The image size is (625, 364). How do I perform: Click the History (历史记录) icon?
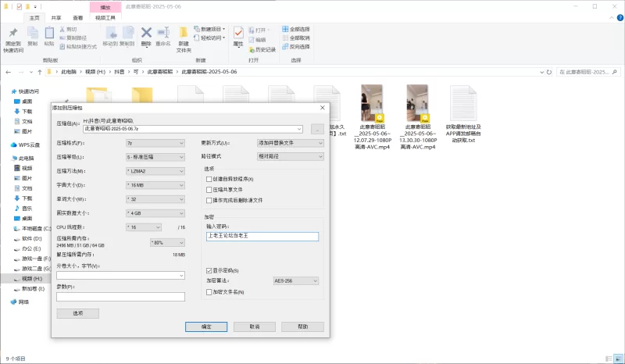pos(252,49)
